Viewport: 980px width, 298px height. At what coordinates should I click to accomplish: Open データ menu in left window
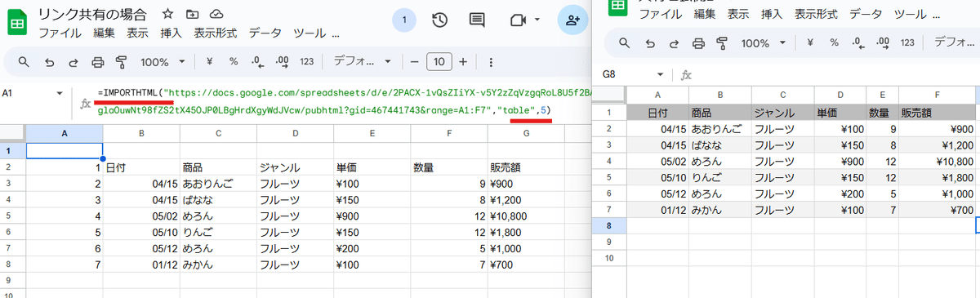pos(265,33)
